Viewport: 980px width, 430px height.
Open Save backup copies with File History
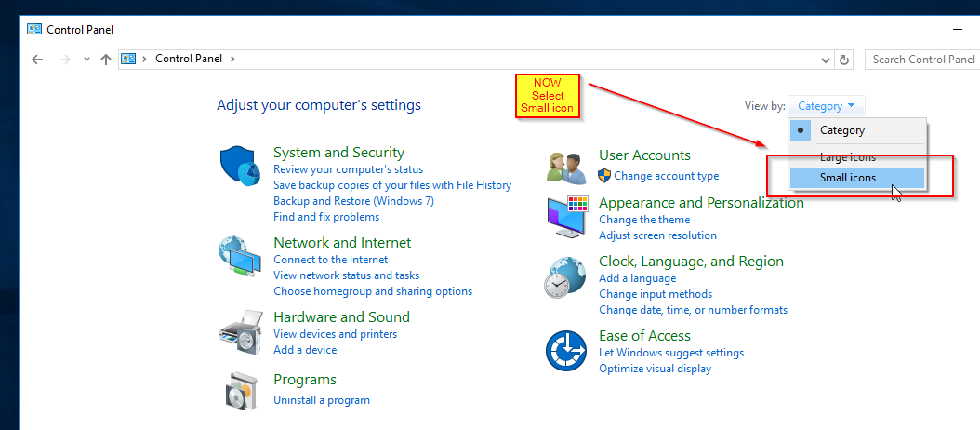coord(392,185)
